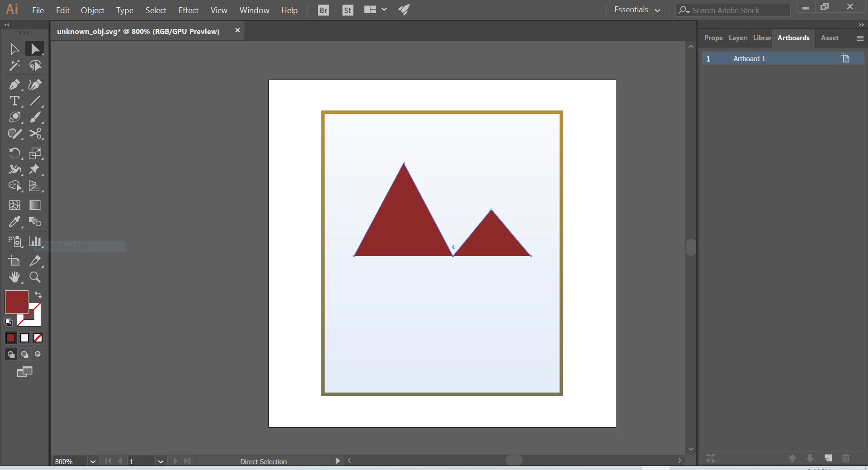Click the Search Adobe Stock field
The width and height of the screenshot is (868, 470).
click(x=733, y=10)
